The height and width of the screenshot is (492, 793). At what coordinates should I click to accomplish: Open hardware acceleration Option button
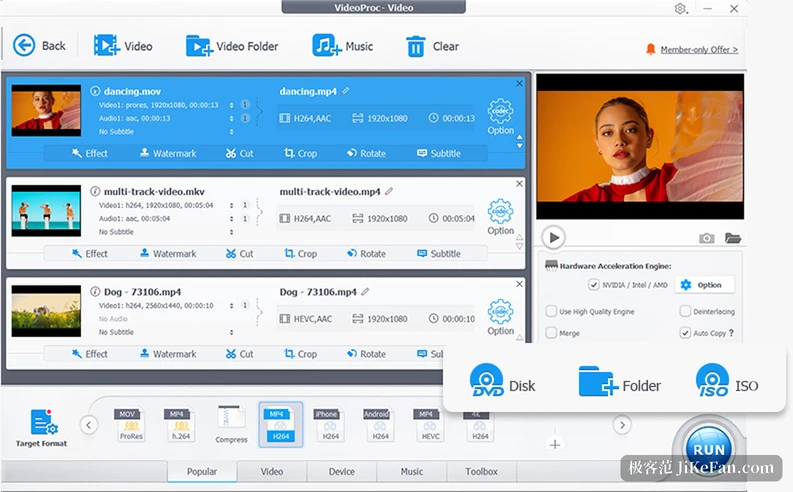[x=703, y=285]
